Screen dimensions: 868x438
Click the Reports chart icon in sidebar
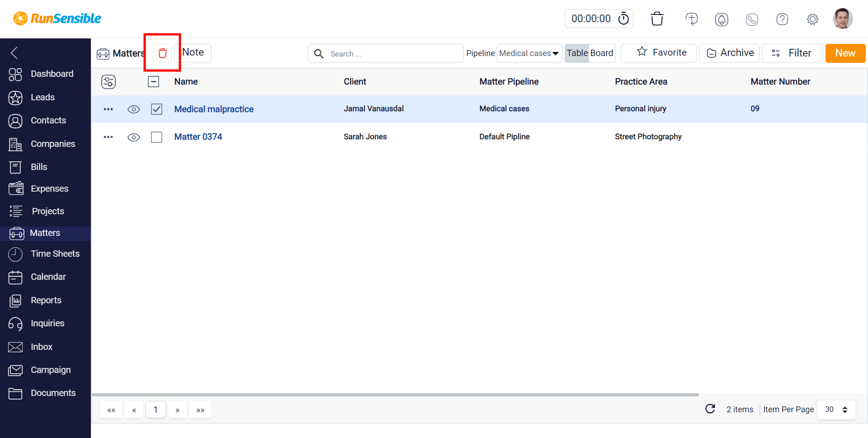coord(15,301)
